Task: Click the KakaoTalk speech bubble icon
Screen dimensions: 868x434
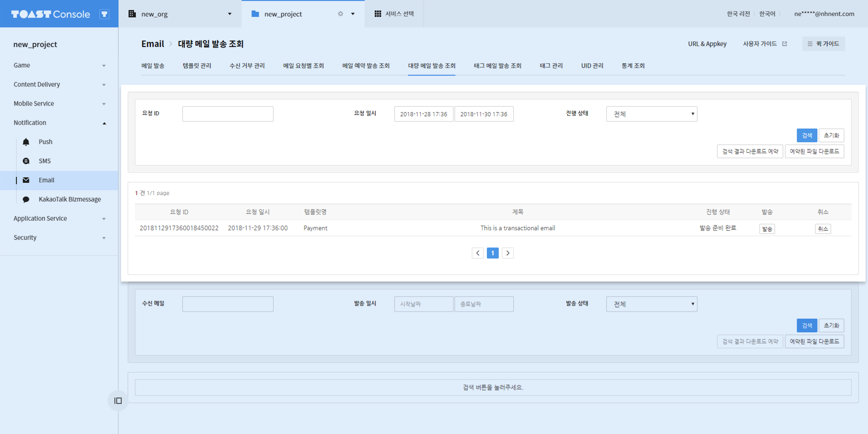Action: point(26,199)
